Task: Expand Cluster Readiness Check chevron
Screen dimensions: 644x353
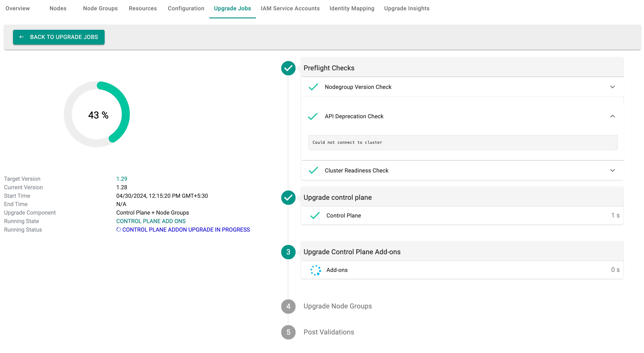Action: pos(612,170)
